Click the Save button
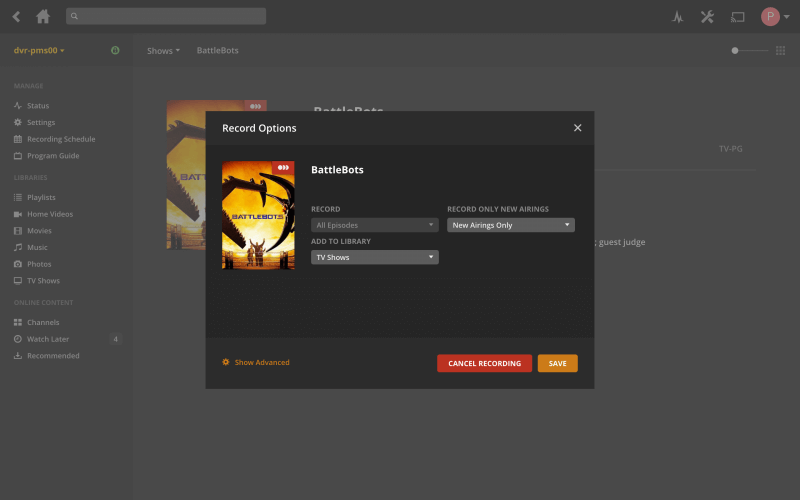This screenshot has width=800, height=500. point(557,363)
